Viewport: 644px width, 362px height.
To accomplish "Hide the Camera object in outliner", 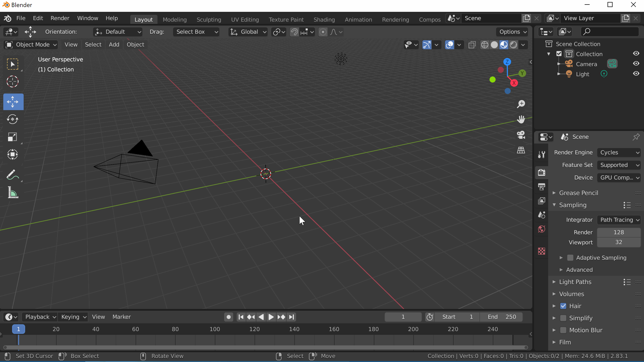I will click(636, 64).
